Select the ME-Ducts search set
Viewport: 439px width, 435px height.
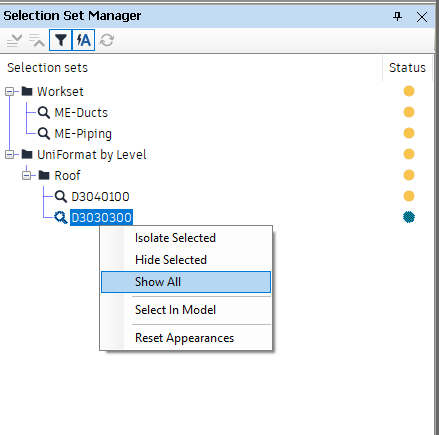(x=81, y=113)
